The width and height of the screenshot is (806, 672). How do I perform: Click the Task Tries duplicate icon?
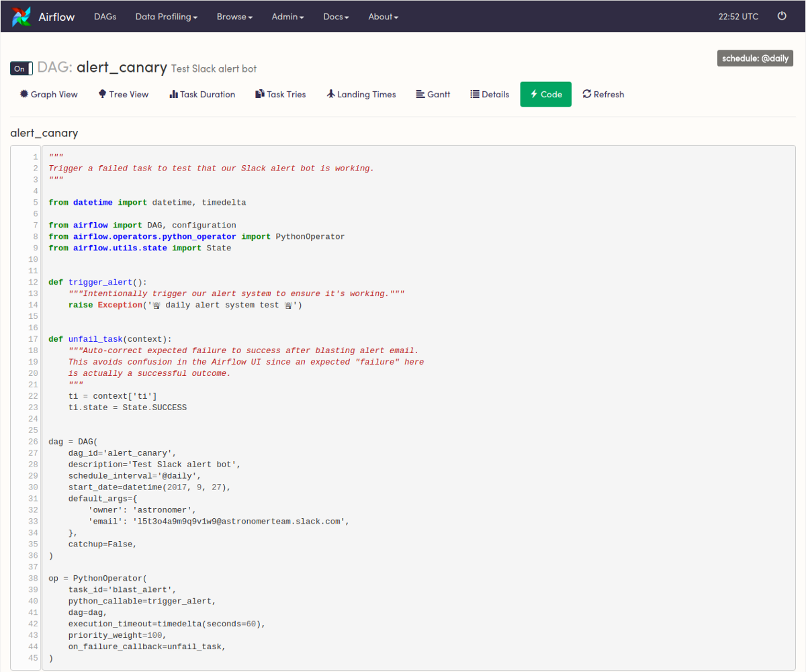(x=259, y=94)
